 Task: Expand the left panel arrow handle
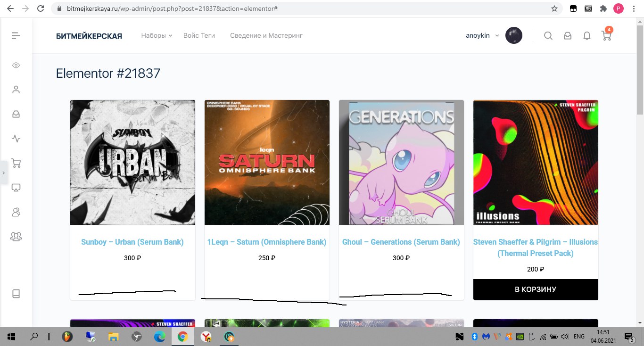(x=3, y=173)
